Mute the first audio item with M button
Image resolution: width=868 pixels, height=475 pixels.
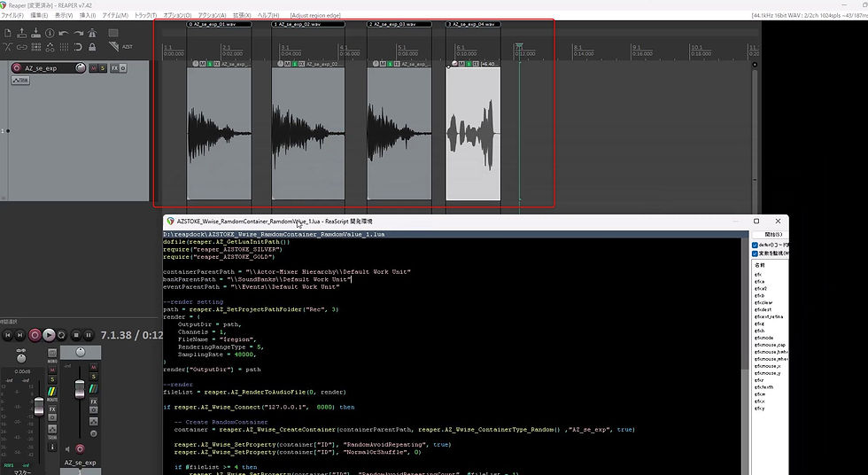click(203, 64)
